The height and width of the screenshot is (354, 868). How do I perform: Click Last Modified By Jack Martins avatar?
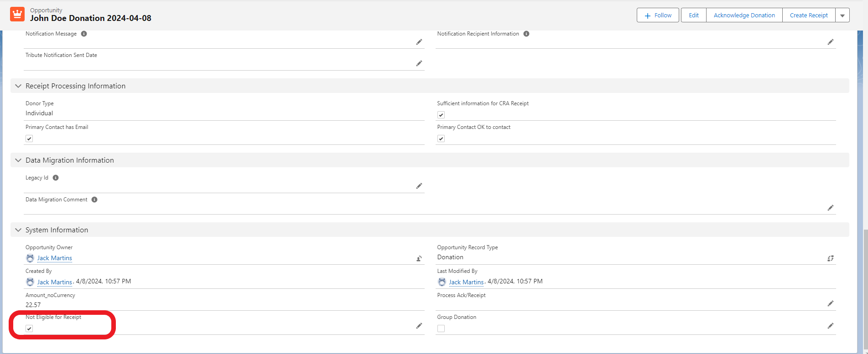click(x=442, y=282)
